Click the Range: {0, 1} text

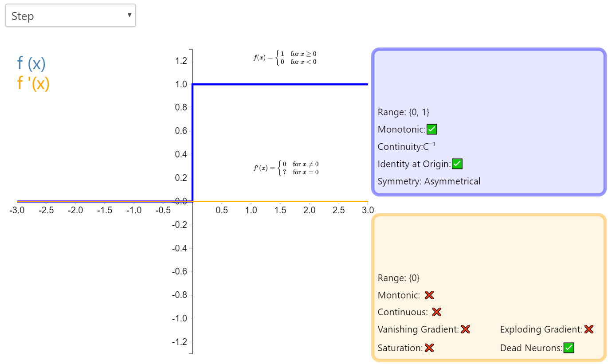tap(404, 113)
